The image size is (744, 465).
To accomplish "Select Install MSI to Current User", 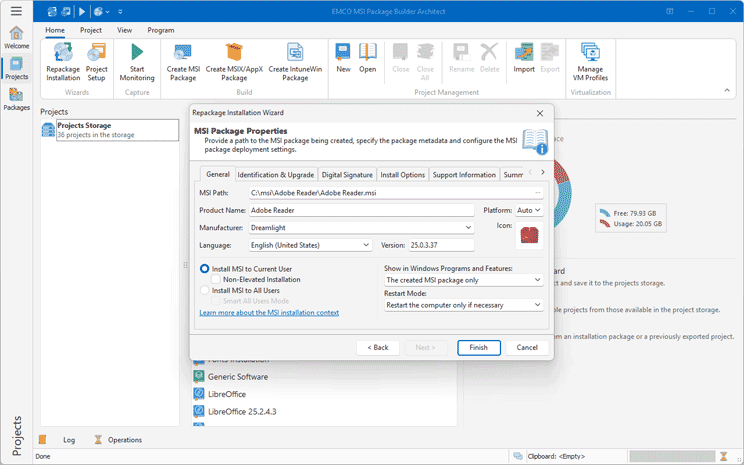I will 205,269.
